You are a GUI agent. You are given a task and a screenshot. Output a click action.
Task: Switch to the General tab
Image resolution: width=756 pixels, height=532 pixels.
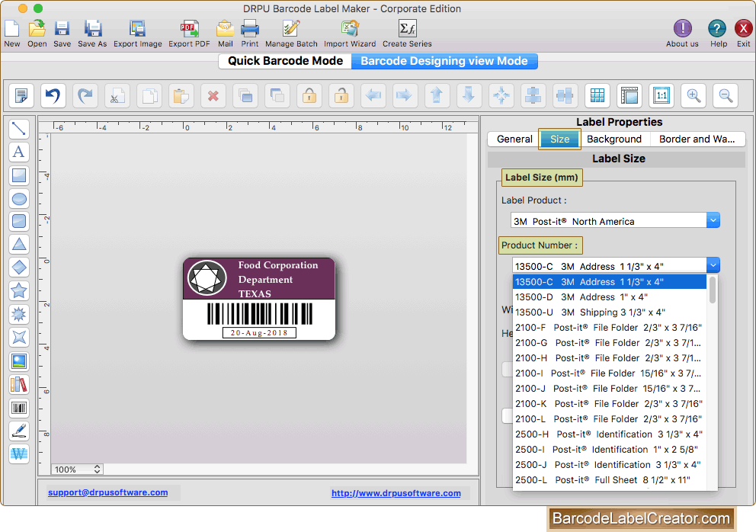point(513,139)
